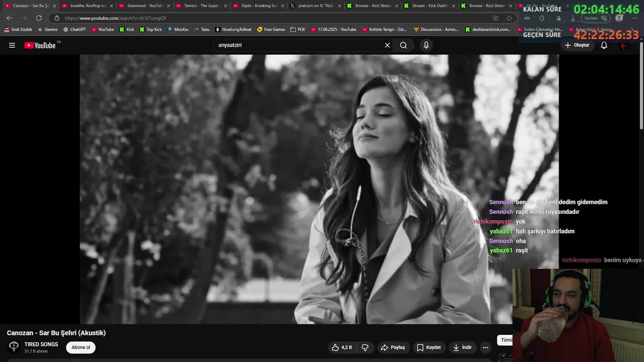
Task: Open the Oluştur create menu
Action: 577,45
